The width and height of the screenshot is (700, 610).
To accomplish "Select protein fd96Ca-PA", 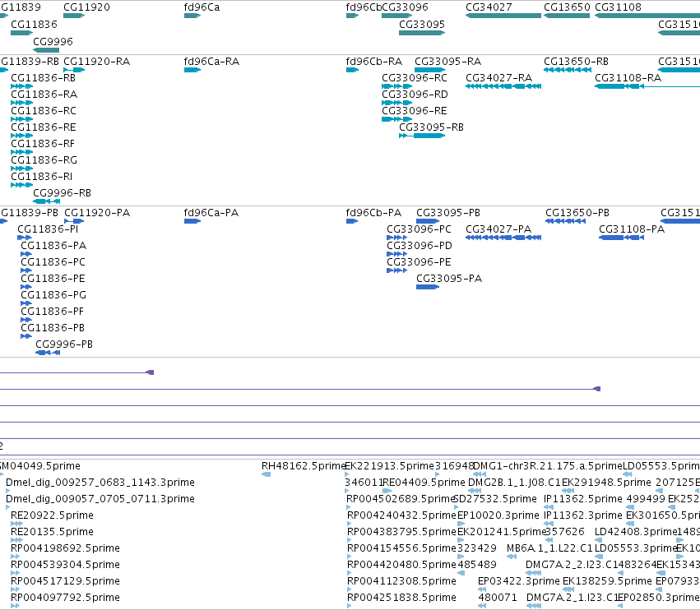I will pos(192,221).
